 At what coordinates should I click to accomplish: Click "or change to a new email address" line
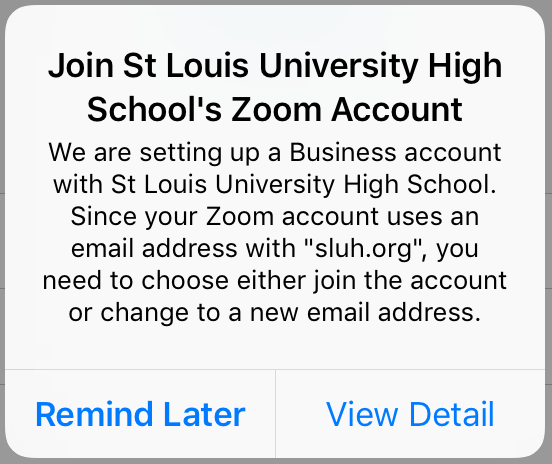[x=275, y=313]
